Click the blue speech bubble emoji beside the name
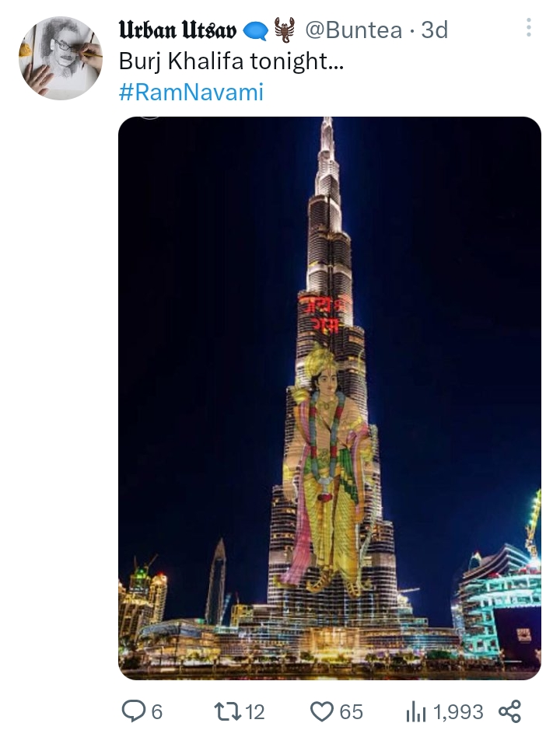The height and width of the screenshot is (737, 560). click(255, 31)
